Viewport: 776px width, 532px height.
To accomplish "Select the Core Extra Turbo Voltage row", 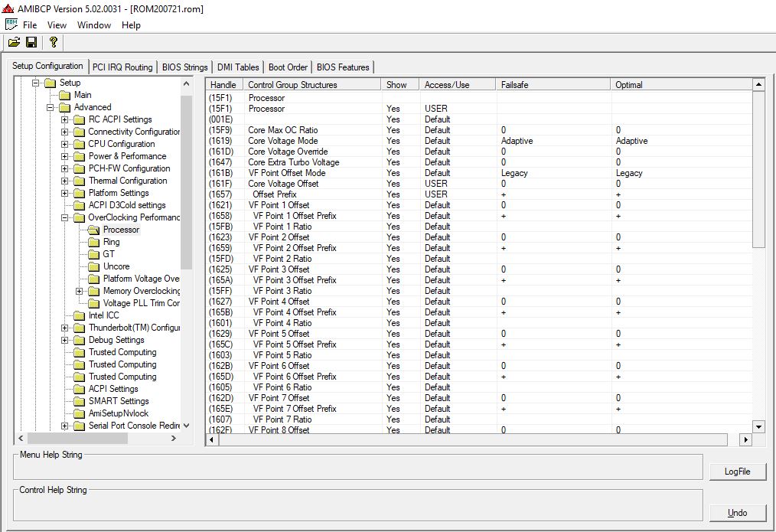I will 479,162.
